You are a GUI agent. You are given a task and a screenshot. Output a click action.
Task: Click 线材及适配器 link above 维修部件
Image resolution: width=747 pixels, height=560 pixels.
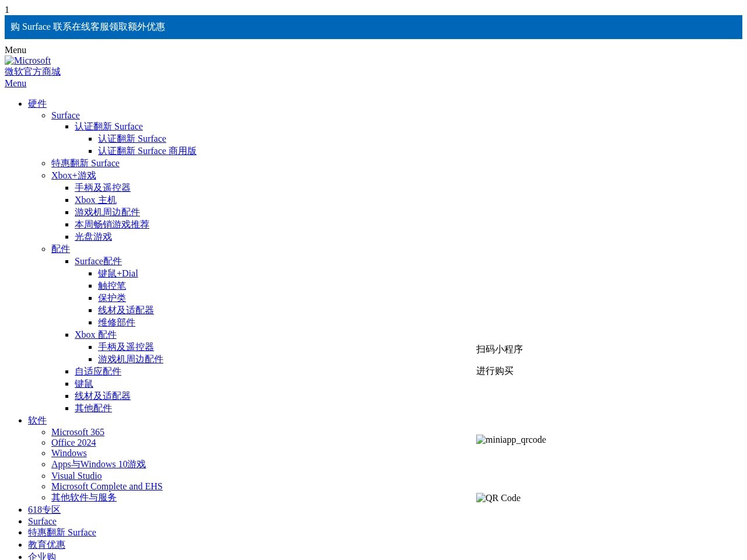(x=126, y=310)
